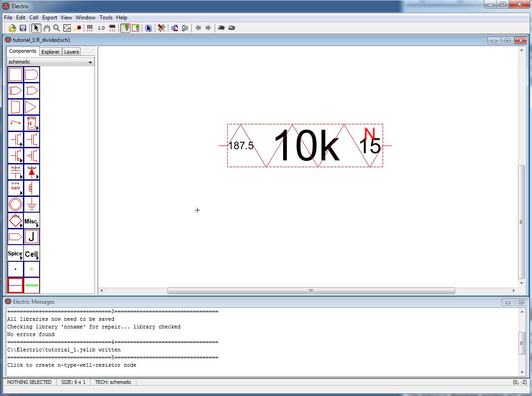Toggle the closed-eye hide cell contents icon
Image resolution: width=532 pixels, height=396 pixels.
pos(231,28)
